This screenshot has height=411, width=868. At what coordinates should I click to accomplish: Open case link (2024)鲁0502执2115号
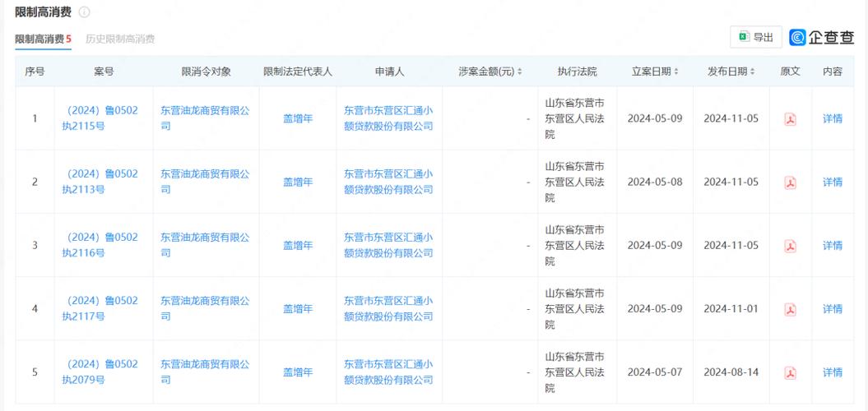pos(100,118)
